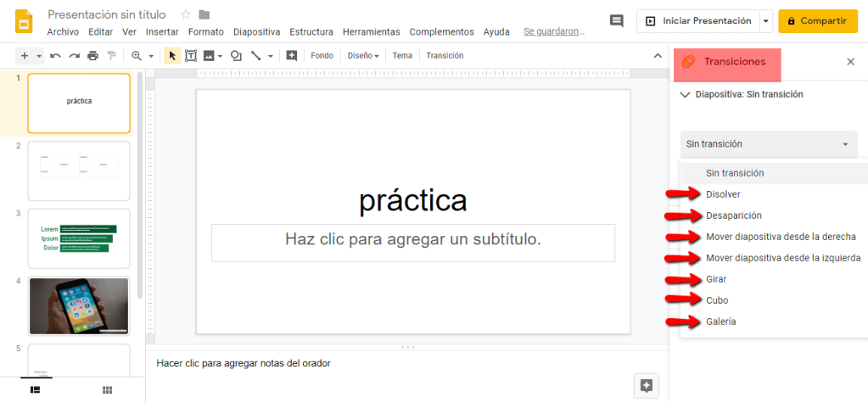Click the Fondo button
The width and height of the screenshot is (868, 403).
click(322, 56)
